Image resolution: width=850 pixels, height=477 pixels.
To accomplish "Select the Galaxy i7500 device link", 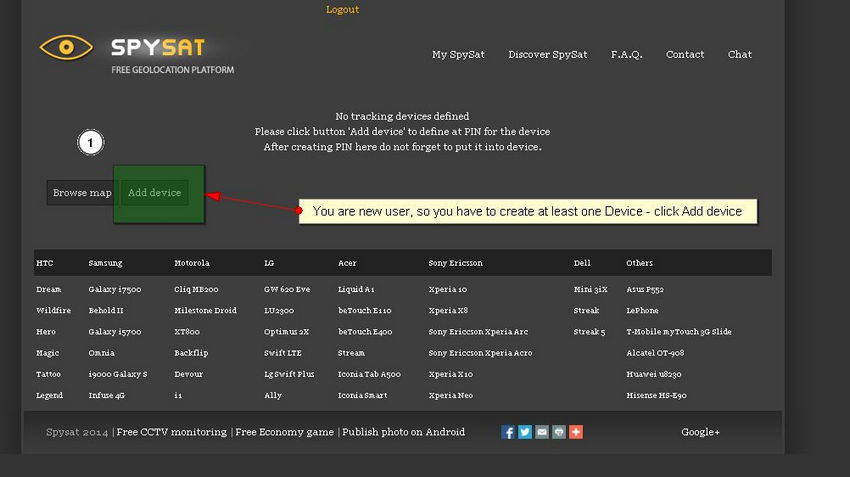I will (115, 290).
